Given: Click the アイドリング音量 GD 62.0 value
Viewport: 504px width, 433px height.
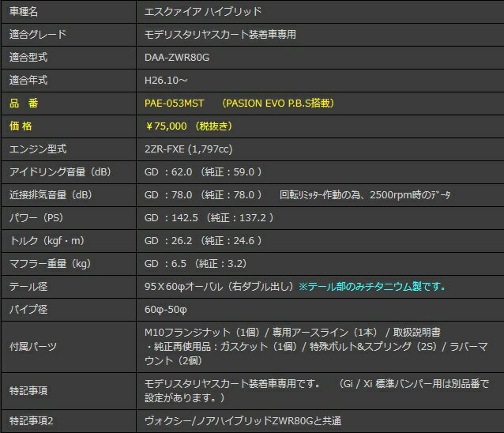Looking at the screenshot, I should (167, 172).
